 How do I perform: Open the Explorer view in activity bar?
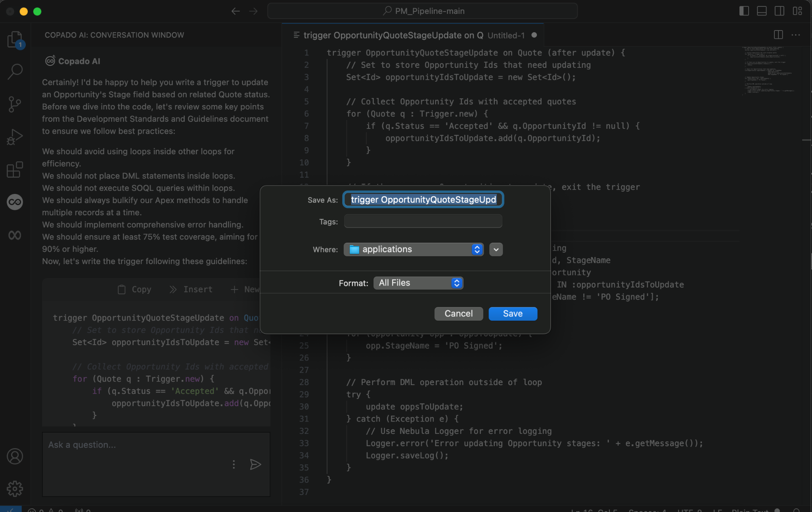pos(15,39)
